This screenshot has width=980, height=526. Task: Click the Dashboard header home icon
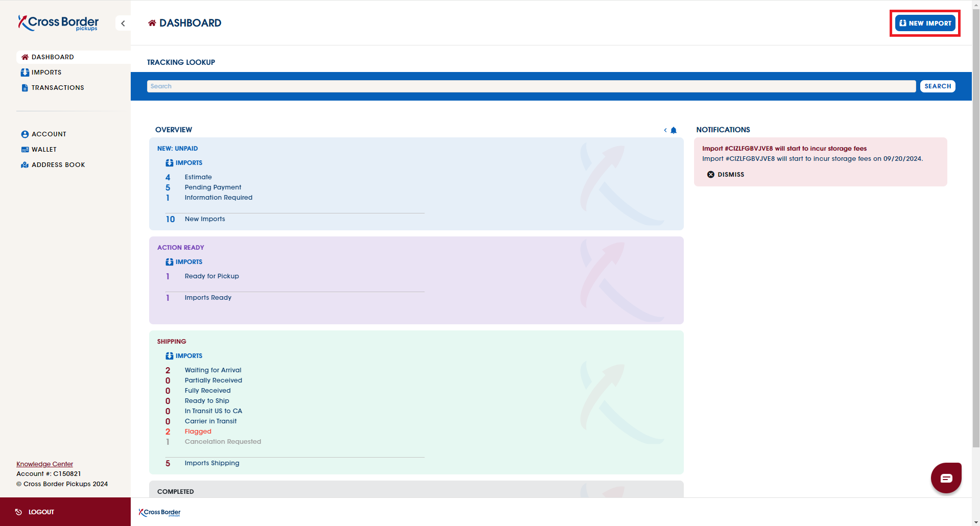pos(152,23)
